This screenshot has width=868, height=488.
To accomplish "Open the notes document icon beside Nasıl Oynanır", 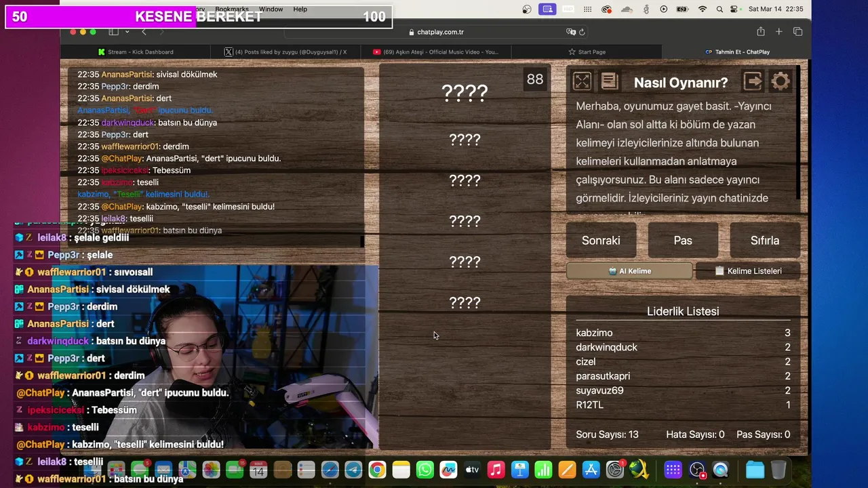I will click(x=610, y=81).
